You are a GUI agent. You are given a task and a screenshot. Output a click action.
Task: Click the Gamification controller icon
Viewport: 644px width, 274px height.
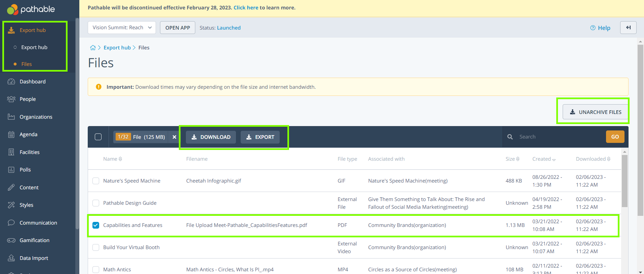tap(11, 240)
